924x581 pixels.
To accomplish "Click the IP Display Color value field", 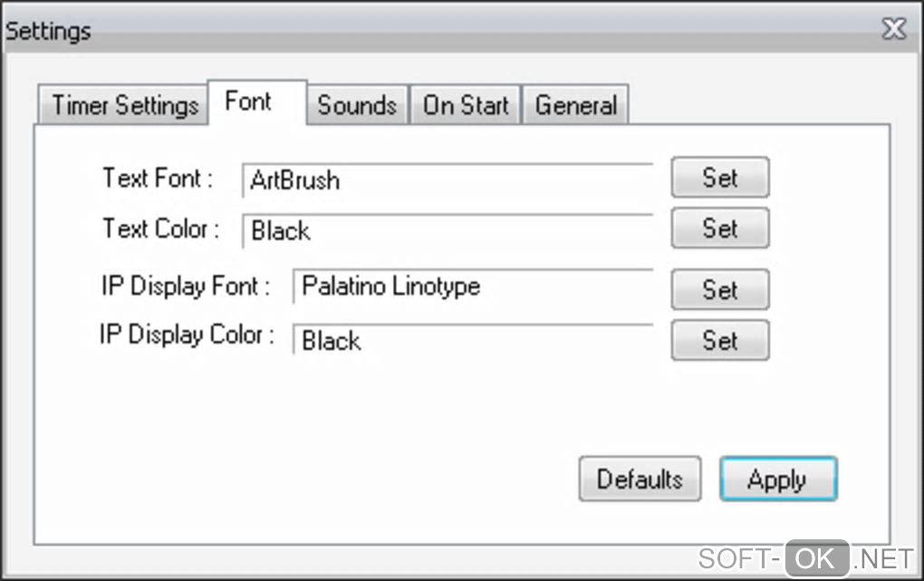I will (x=473, y=341).
